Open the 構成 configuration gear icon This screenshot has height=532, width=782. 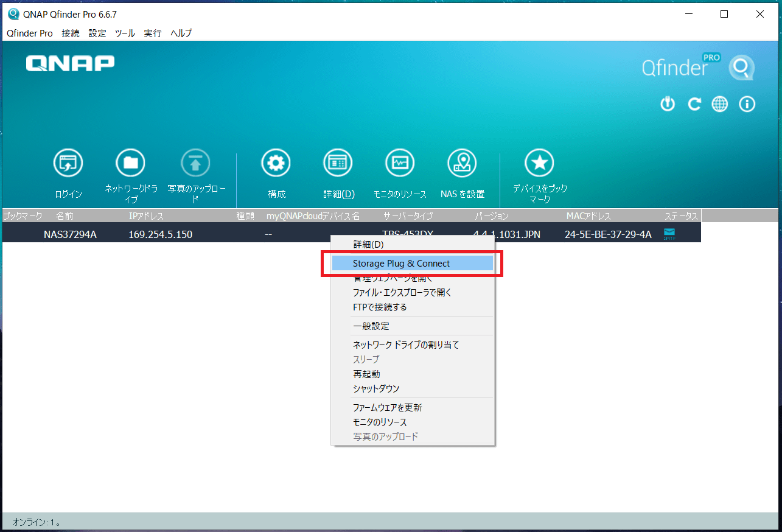coord(276,163)
